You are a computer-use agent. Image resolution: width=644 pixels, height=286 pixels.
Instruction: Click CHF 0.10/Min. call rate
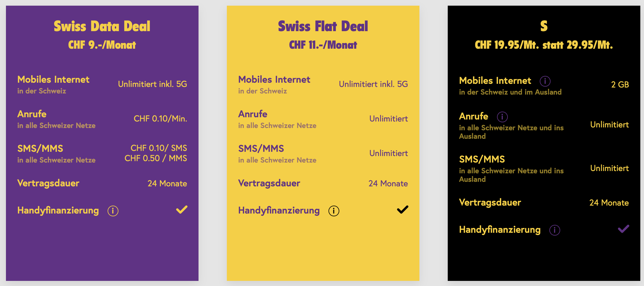point(160,118)
